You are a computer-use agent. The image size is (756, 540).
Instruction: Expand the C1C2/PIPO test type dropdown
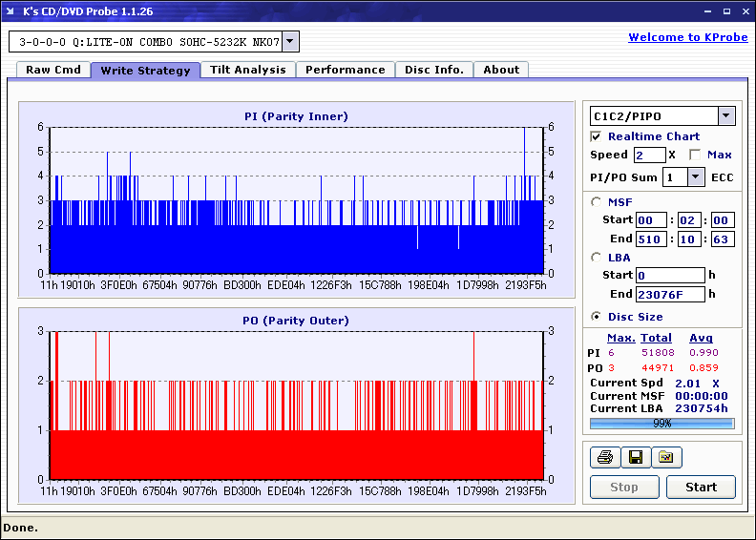[x=726, y=116]
